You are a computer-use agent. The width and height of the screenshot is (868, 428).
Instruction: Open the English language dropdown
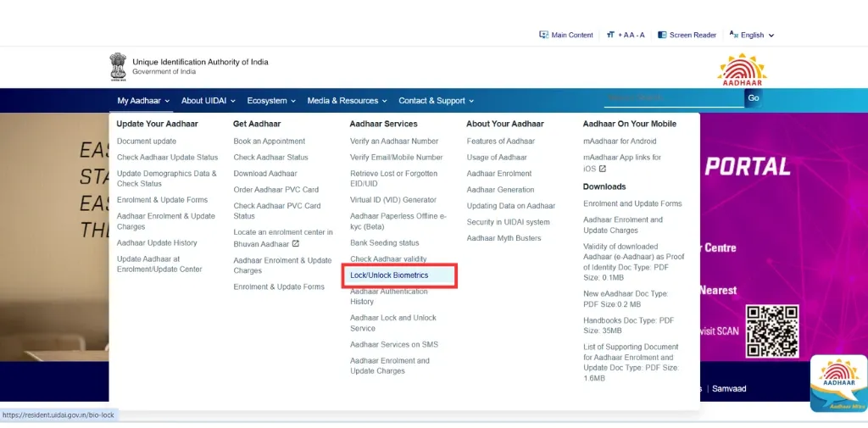click(x=752, y=35)
